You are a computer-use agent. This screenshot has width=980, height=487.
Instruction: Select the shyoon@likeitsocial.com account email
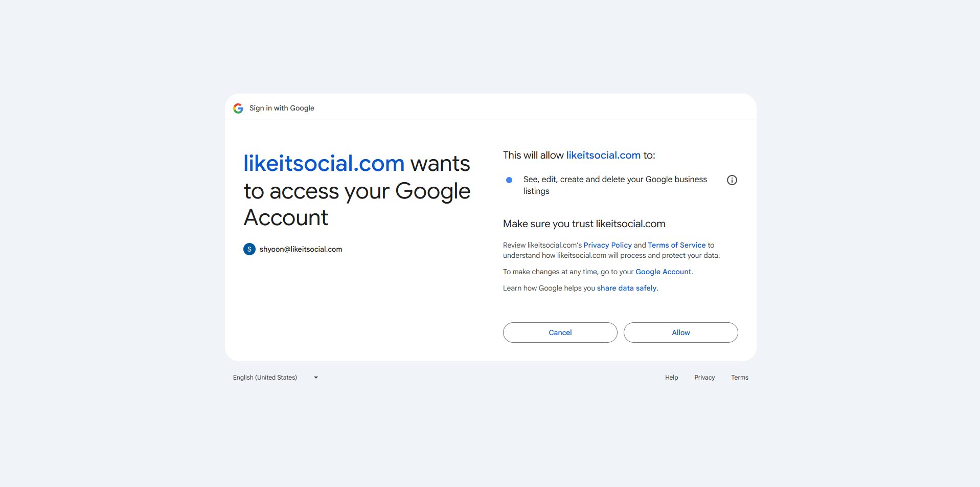point(301,249)
